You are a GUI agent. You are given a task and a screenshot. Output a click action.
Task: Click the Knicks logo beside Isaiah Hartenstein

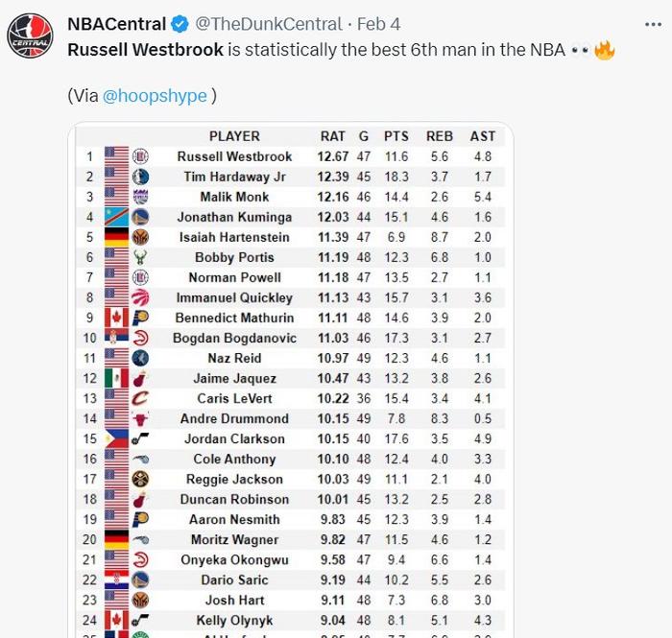pos(140,237)
